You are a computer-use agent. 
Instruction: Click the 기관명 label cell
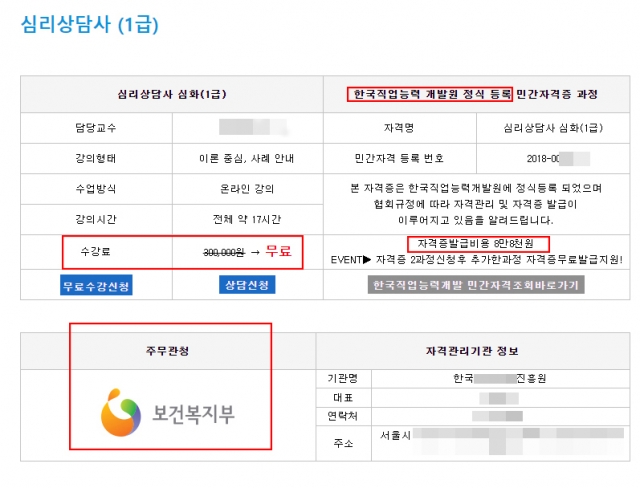click(344, 379)
